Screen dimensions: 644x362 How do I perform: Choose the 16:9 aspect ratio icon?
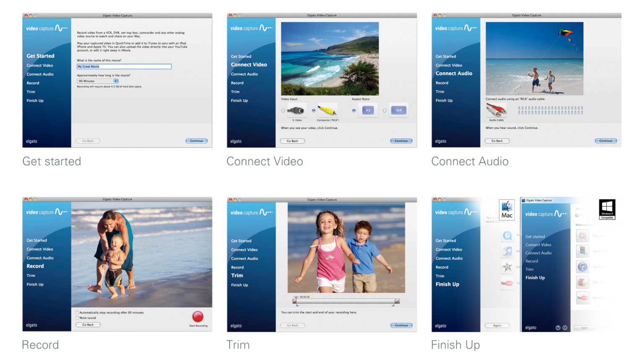click(x=398, y=111)
